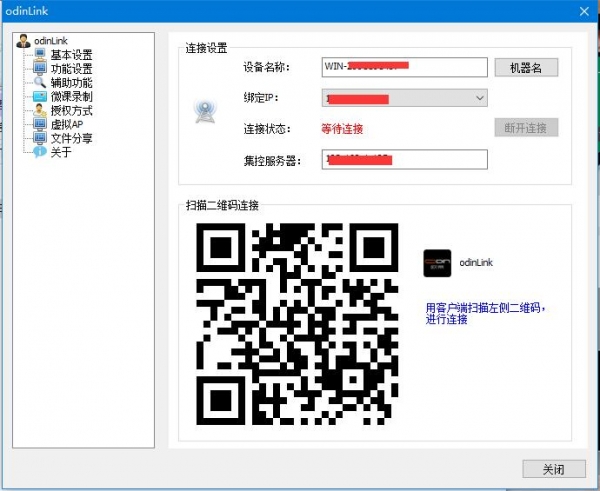The height and width of the screenshot is (491, 600).
Task: Expand the 绑定IP dropdown arrow
Action: [479, 98]
